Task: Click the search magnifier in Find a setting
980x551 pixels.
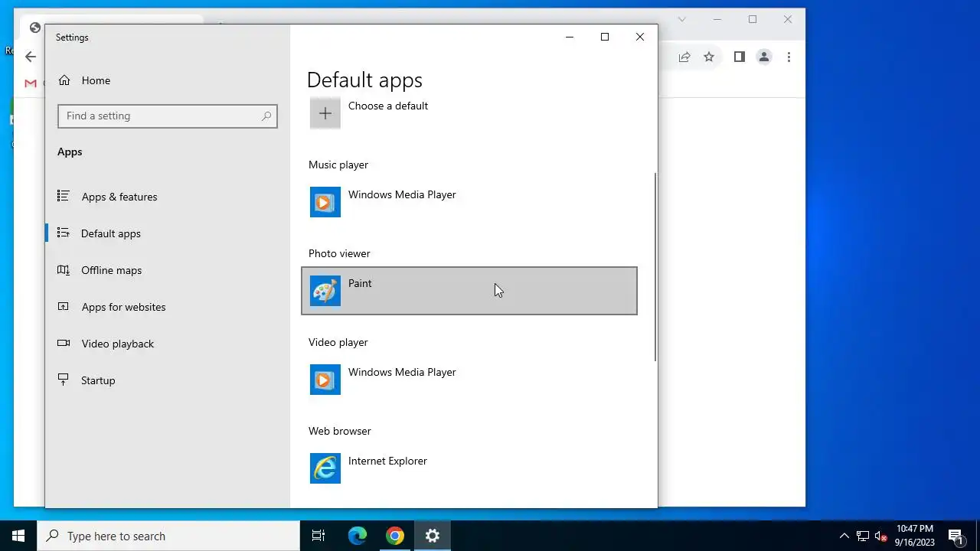Action: coord(266,116)
